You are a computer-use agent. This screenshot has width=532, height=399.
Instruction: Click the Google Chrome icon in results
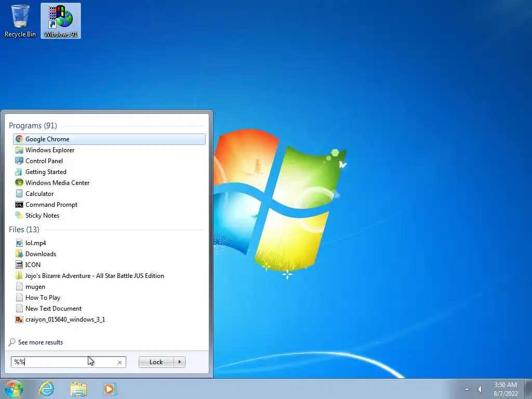pos(19,139)
